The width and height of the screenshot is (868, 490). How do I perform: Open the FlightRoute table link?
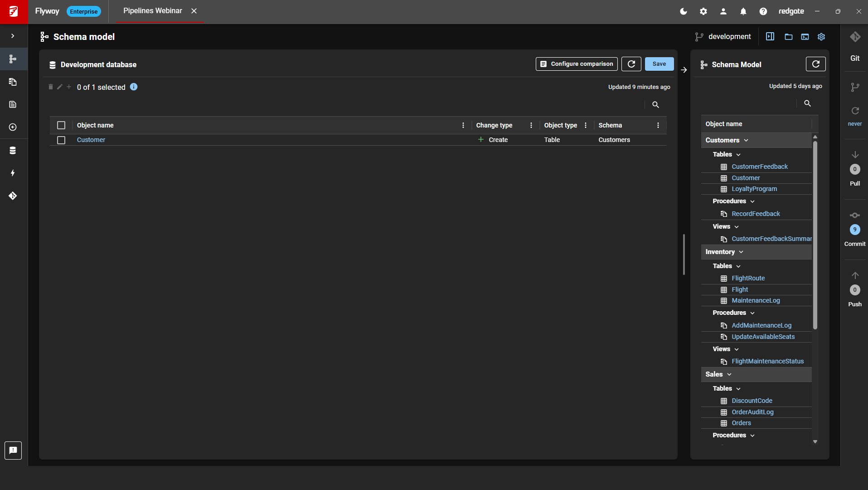[x=748, y=278]
